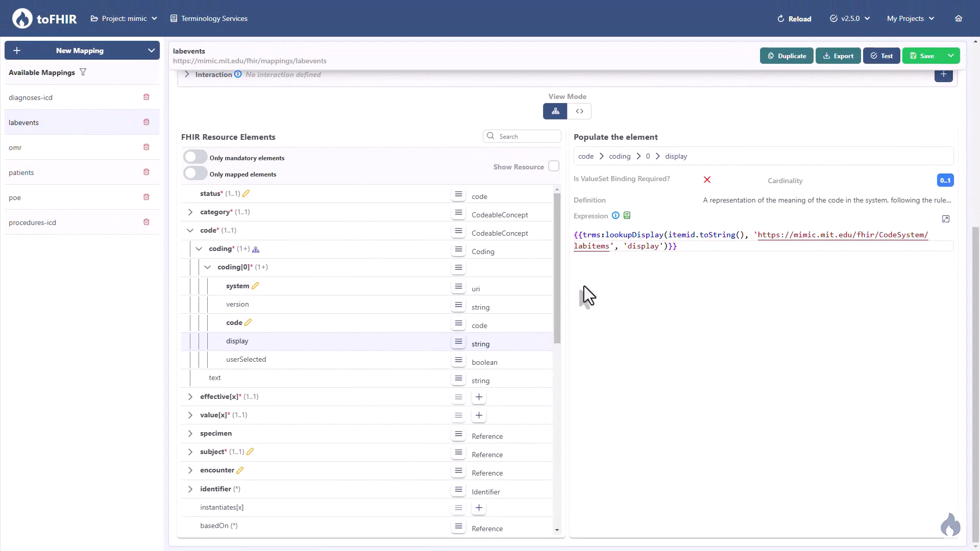
Task: Click the 0..1 cardinality badge
Action: coord(945,180)
